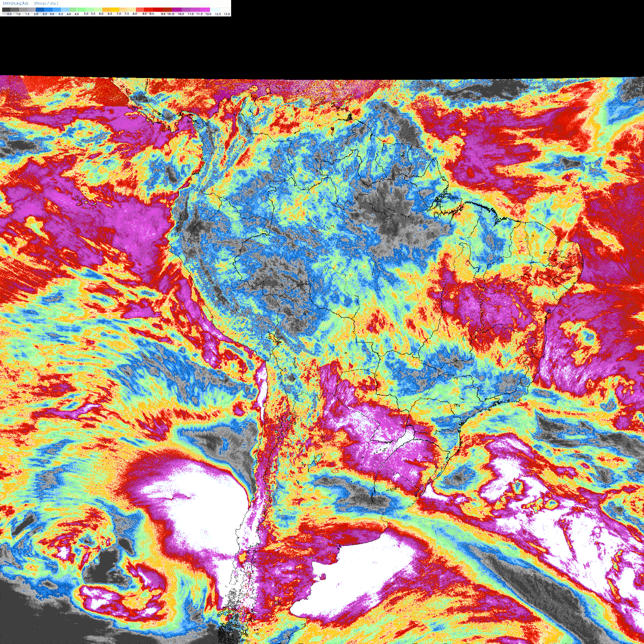Click the 4.5 legend value

tap(77, 14)
